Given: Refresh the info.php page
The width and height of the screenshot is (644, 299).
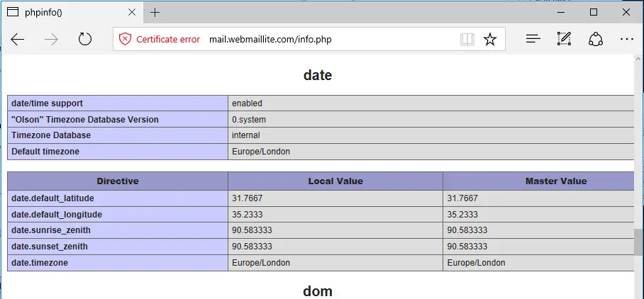Looking at the screenshot, I should pos(85,40).
